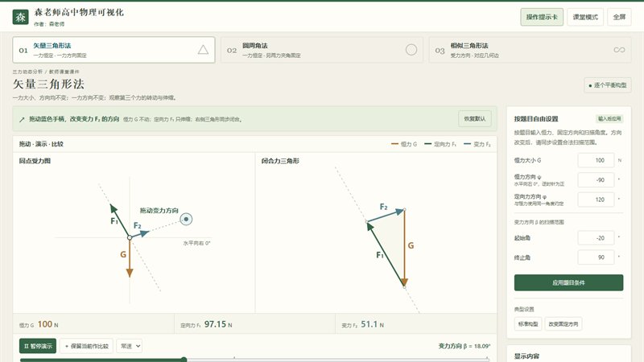The width and height of the screenshot is (644, 362).
Task: Click the 恒力 G legend entry
Action: (x=404, y=144)
